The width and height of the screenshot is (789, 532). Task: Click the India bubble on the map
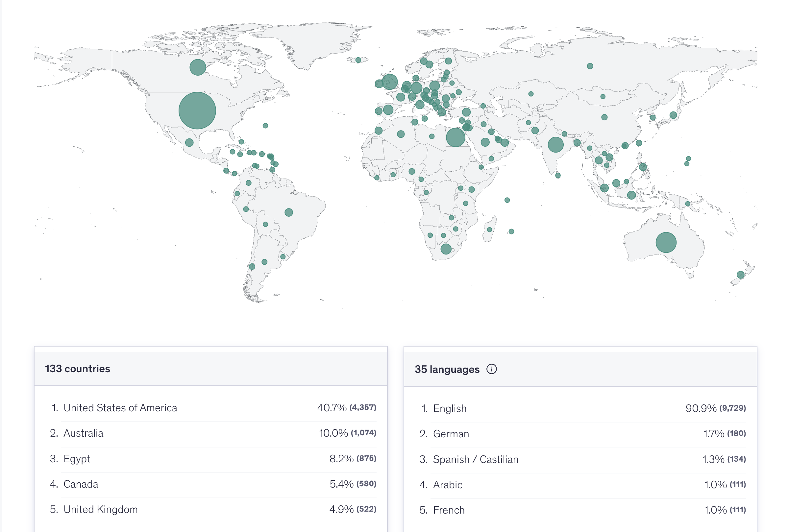coord(555,145)
